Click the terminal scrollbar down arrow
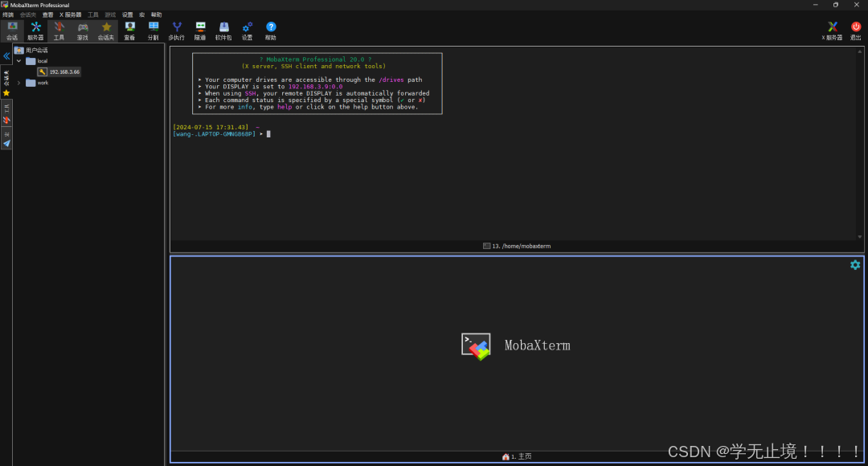This screenshot has width=868, height=466. [860, 237]
